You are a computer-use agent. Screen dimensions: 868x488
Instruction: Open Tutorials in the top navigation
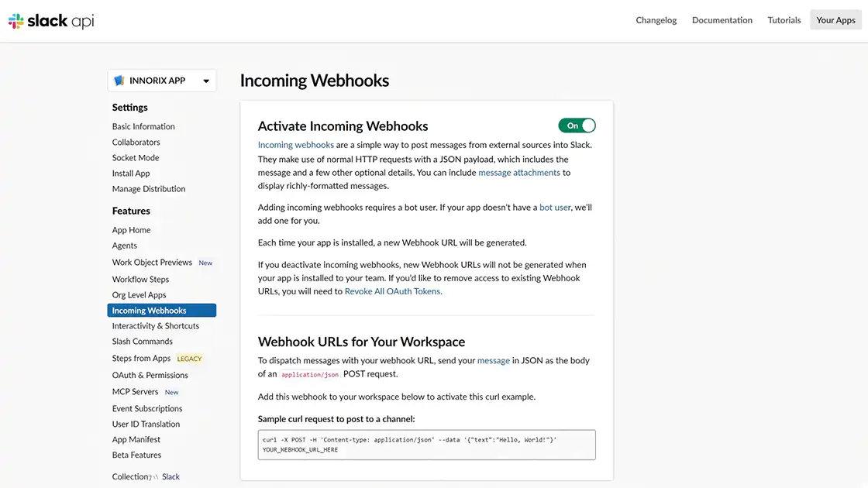coord(784,20)
